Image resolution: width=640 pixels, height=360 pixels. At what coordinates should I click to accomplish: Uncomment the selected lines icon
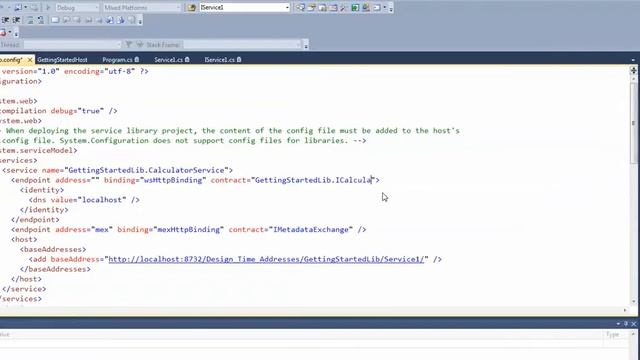pyautogui.click(x=41, y=20)
